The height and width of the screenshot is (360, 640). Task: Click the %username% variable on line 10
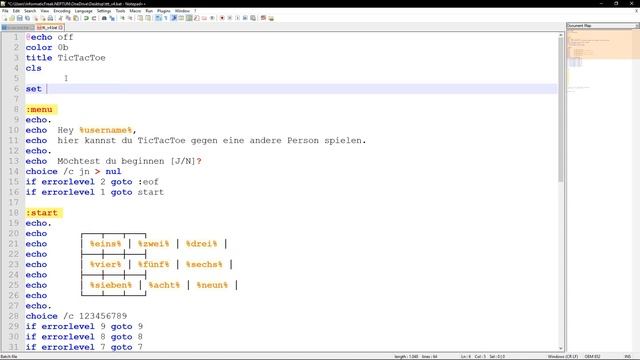106,130
